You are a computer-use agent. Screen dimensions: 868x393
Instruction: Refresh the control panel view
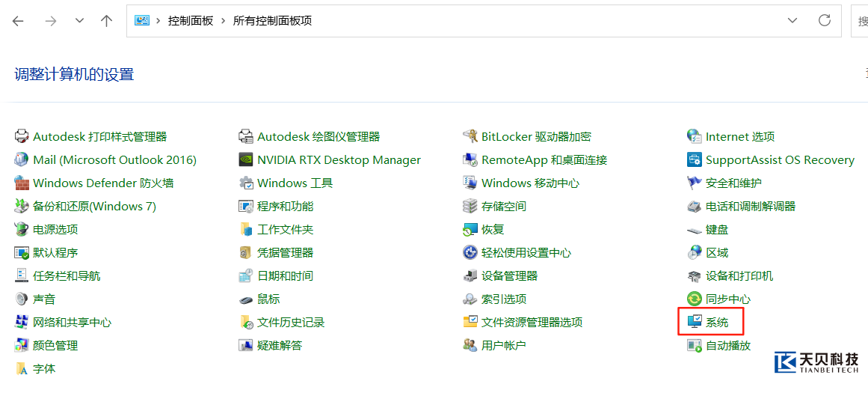point(825,21)
